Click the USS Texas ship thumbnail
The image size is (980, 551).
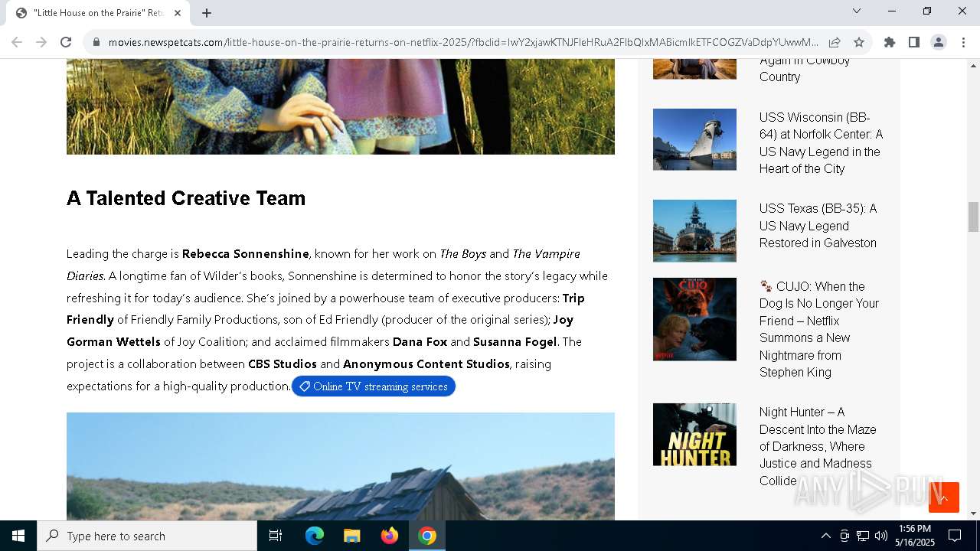pos(694,230)
